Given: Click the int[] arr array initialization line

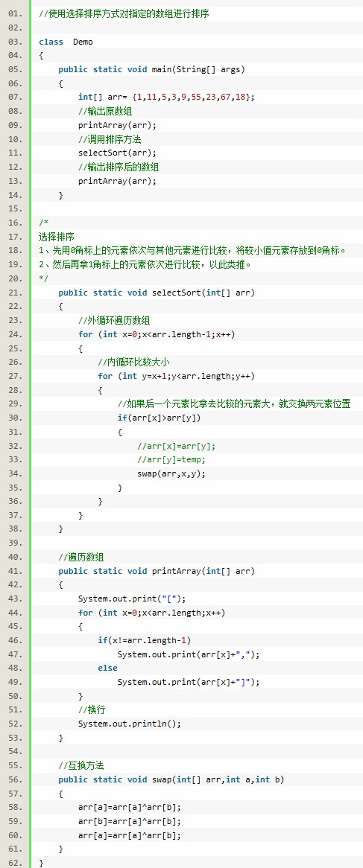Looking at the screenshot, I should (x=167, y=97).
